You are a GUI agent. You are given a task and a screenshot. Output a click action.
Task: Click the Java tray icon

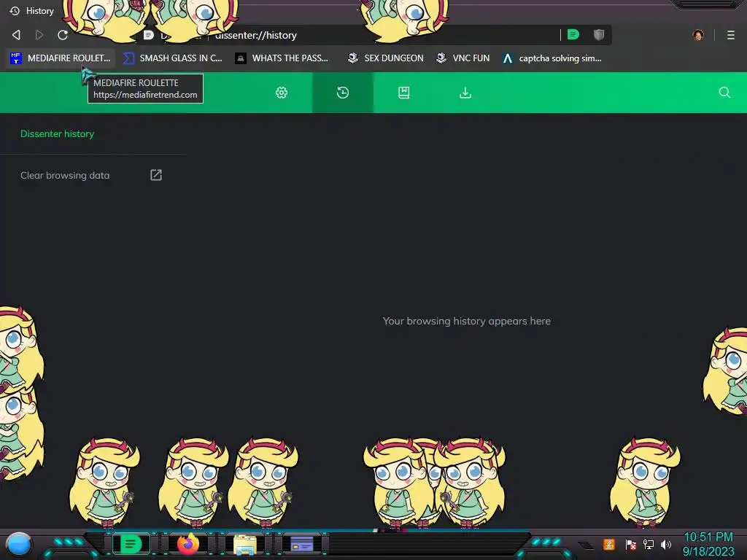tap(609, 544)
